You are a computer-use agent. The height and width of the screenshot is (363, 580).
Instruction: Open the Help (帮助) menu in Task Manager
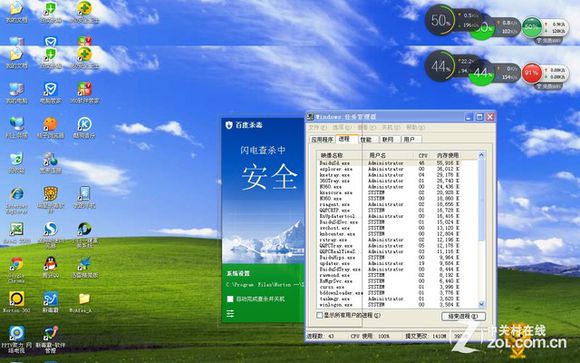coord(415,127)
